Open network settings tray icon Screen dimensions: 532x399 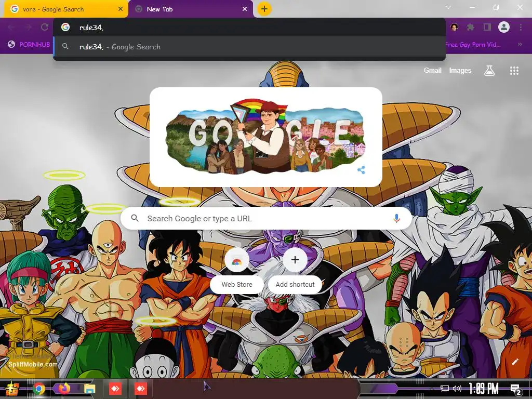pyautogui.click(x=445, y=389)
